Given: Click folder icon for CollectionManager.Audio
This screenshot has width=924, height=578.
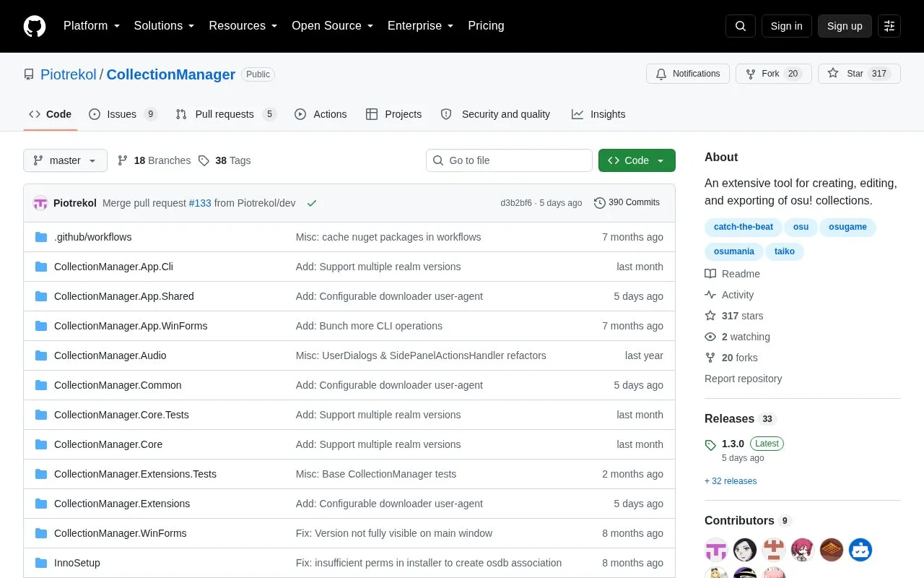Looking at the screenshot, I should [x=41, y=355].
